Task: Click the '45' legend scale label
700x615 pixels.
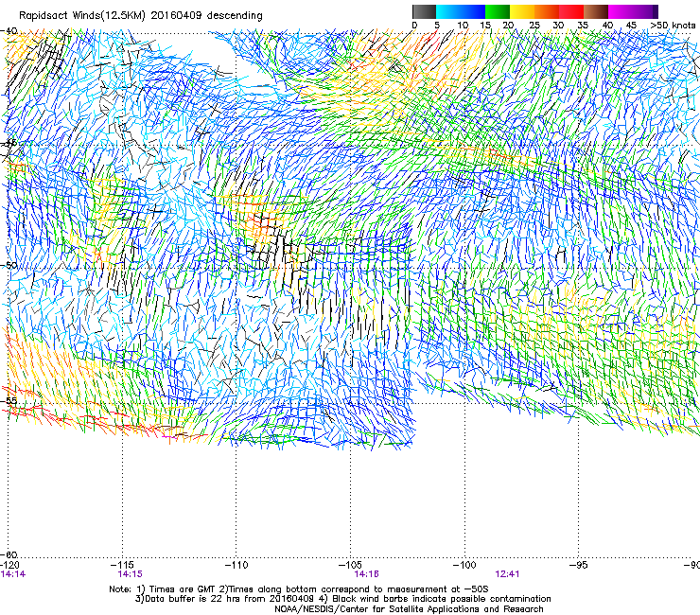Action: [631, 26]
